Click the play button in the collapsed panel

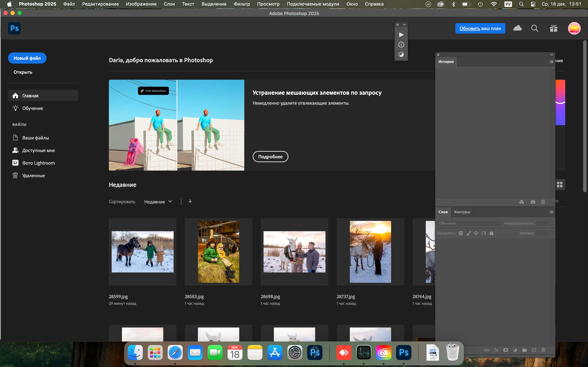tap(401, 35)
